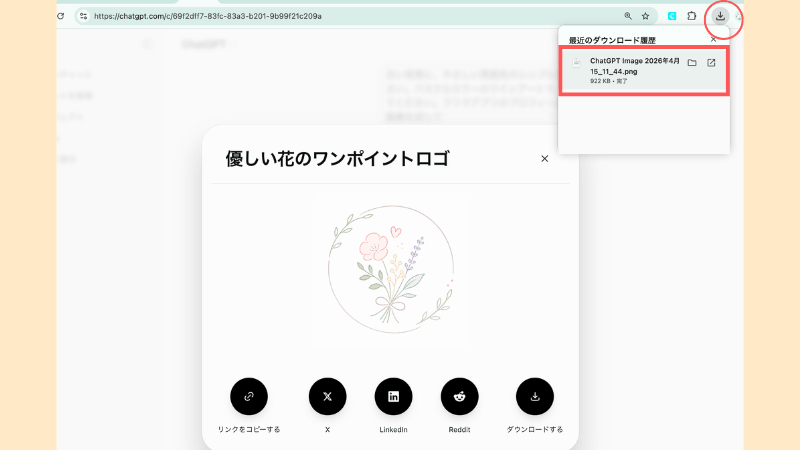Click the 最近のダウンロード履歴 heading
The width and height of the screenshot is (800, 450).
[612, 40]
